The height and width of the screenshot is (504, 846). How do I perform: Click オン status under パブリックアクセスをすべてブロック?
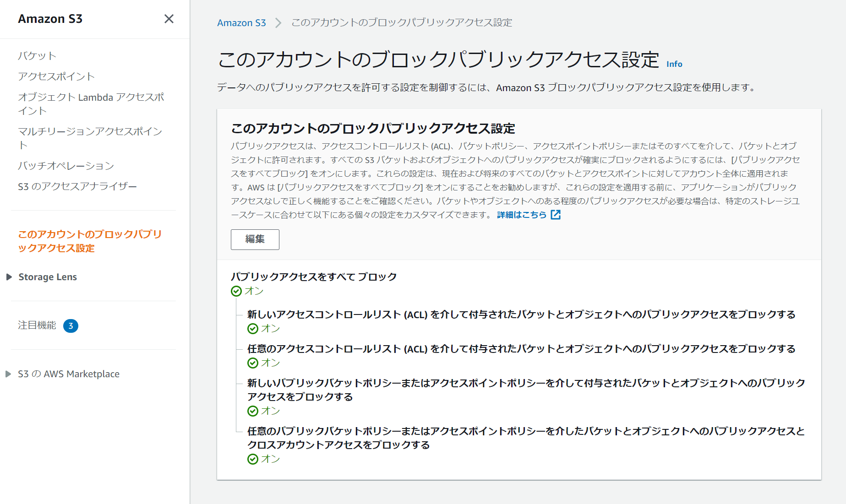254,291
